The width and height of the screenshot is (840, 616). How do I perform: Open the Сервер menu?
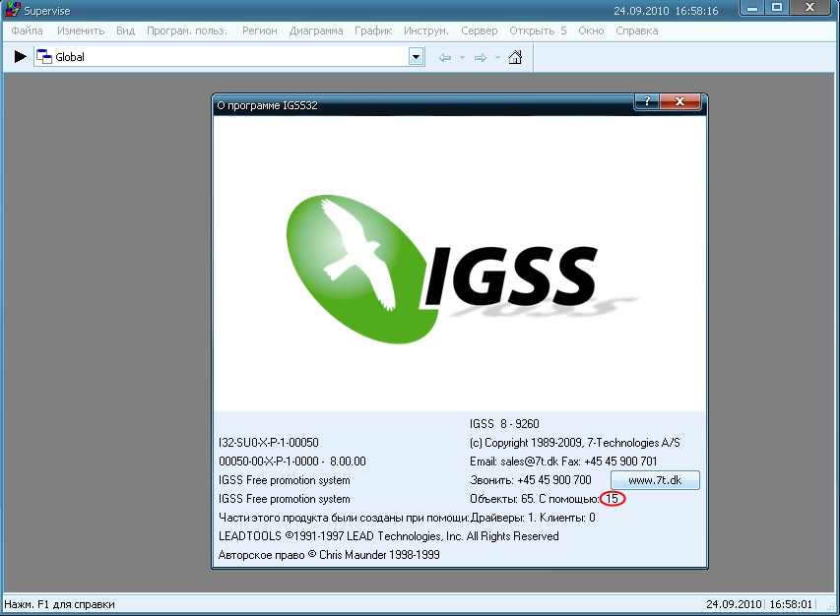tap(480, 31)
